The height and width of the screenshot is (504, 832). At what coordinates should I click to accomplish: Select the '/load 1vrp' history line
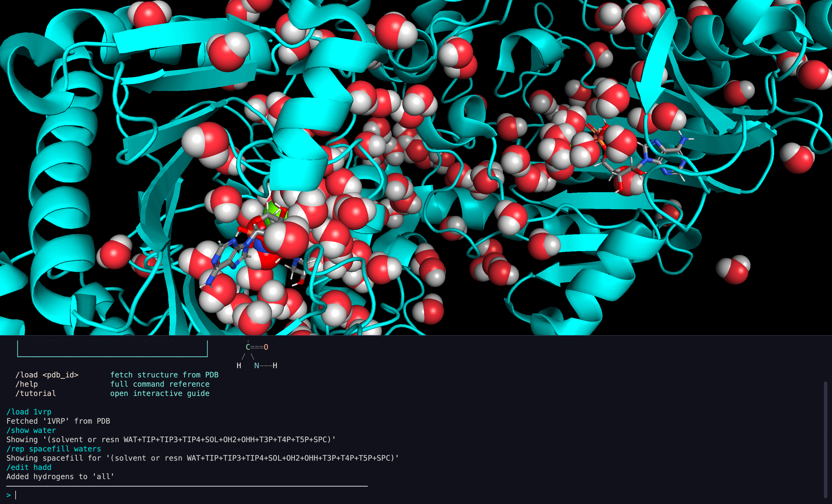29,412
